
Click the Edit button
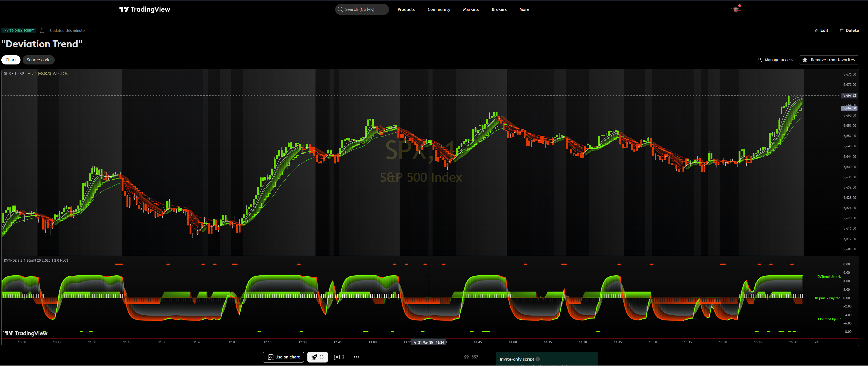[822, 30]
